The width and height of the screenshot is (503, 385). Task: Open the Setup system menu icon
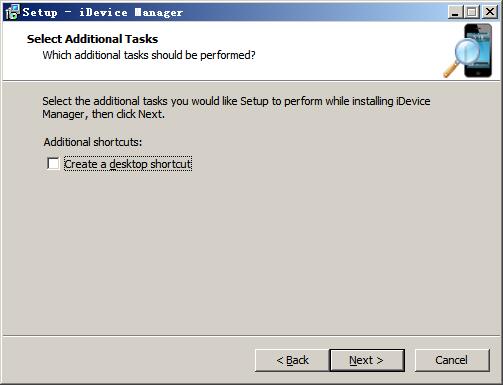coord(12,12)
